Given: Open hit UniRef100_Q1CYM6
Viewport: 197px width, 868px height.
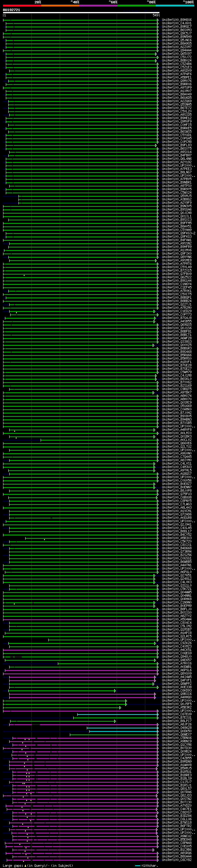Looking at the screenshot, I should pyautogui.click(x=177, y=745).
